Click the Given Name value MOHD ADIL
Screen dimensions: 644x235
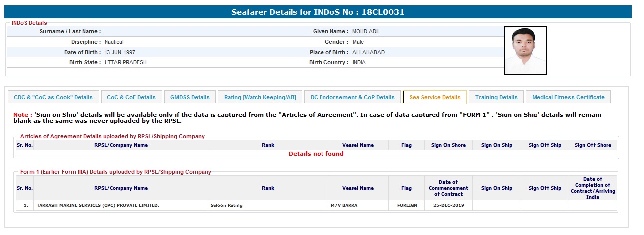click(x=366, y=31)
